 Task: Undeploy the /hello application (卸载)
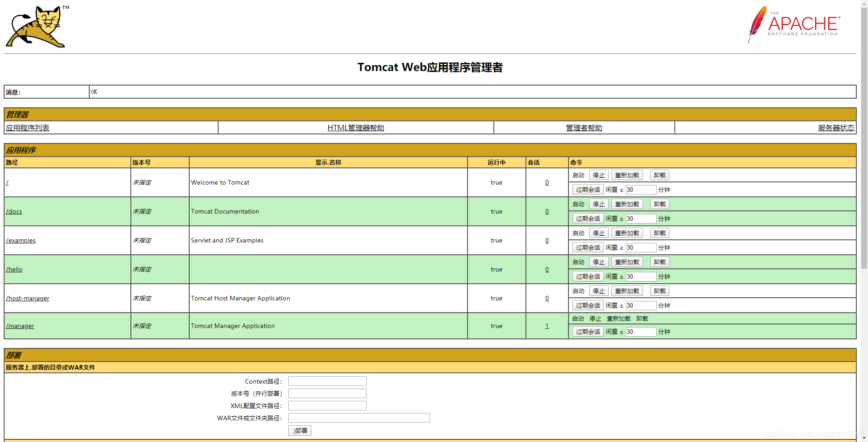pos(659,262)
